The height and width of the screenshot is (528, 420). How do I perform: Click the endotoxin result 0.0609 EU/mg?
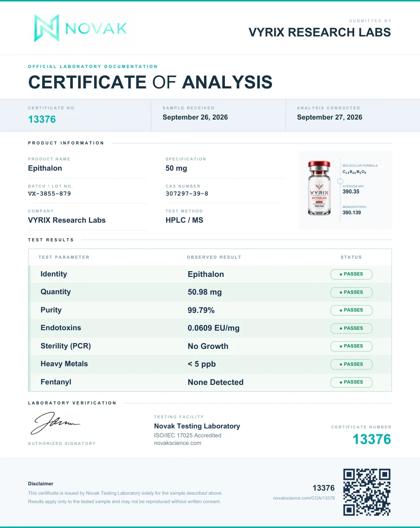point(213,328)
